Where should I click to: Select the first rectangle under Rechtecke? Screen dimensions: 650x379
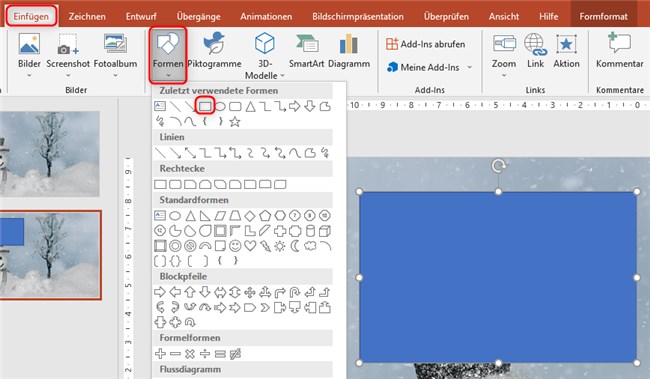pyautogui.click(x=160, y=184)
